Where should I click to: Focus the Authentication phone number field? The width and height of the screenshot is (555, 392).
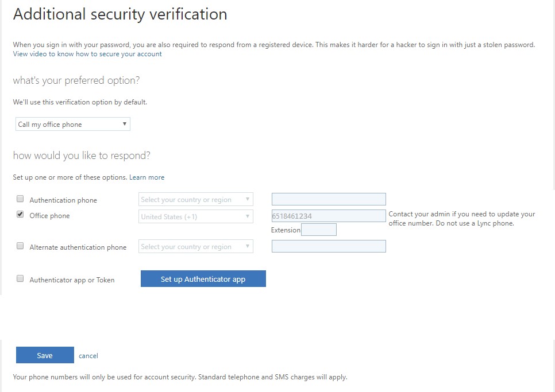(x=329, y=199)
